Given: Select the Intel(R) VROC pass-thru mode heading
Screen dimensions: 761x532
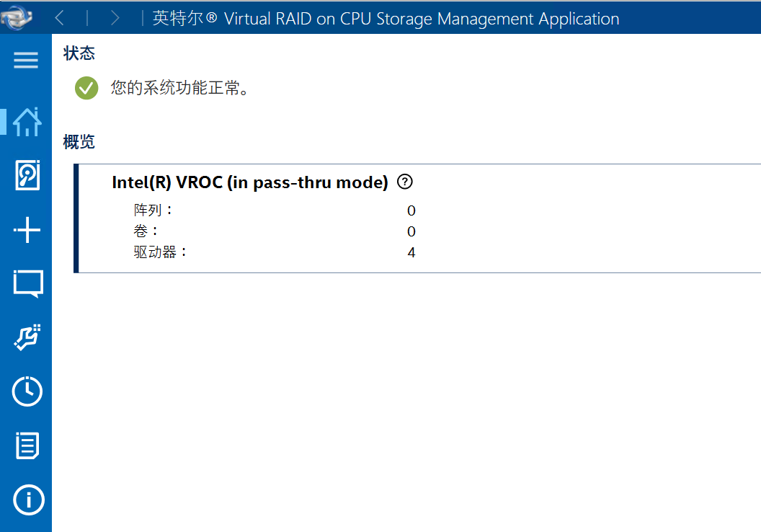Looking at the screenshot, I should [x=250, y=182].
